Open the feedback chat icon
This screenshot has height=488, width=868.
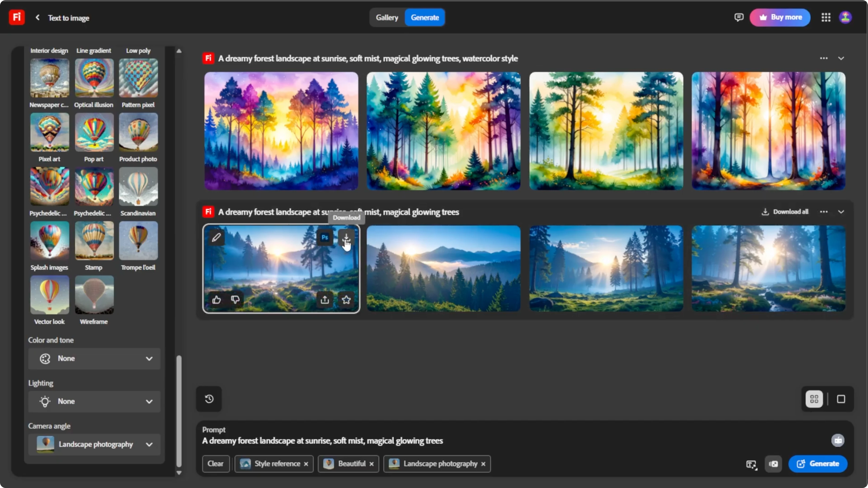click(x=739, y=17)
